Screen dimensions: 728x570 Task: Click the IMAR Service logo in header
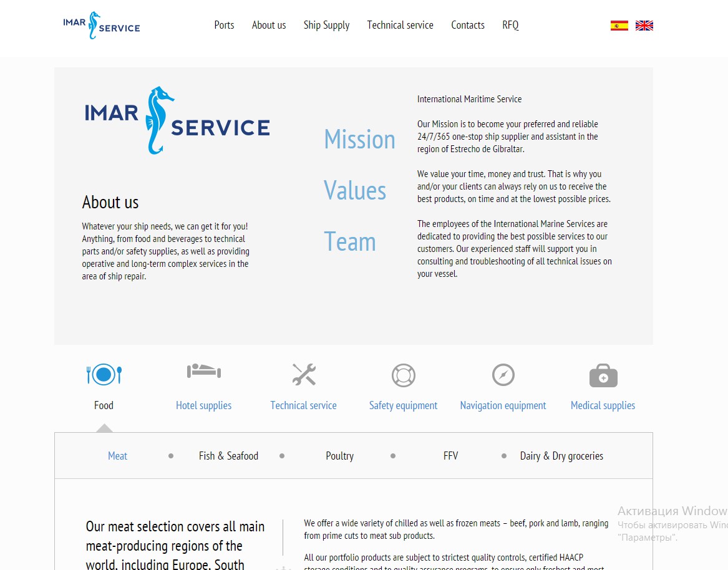pyautogui.click(x=102, y=25)
